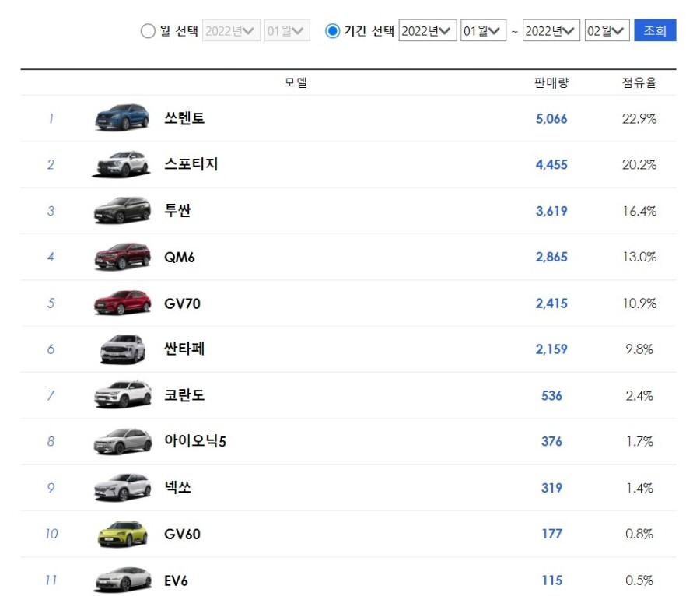Click rank number 1 beside 쏘렌토

point(51,118)
